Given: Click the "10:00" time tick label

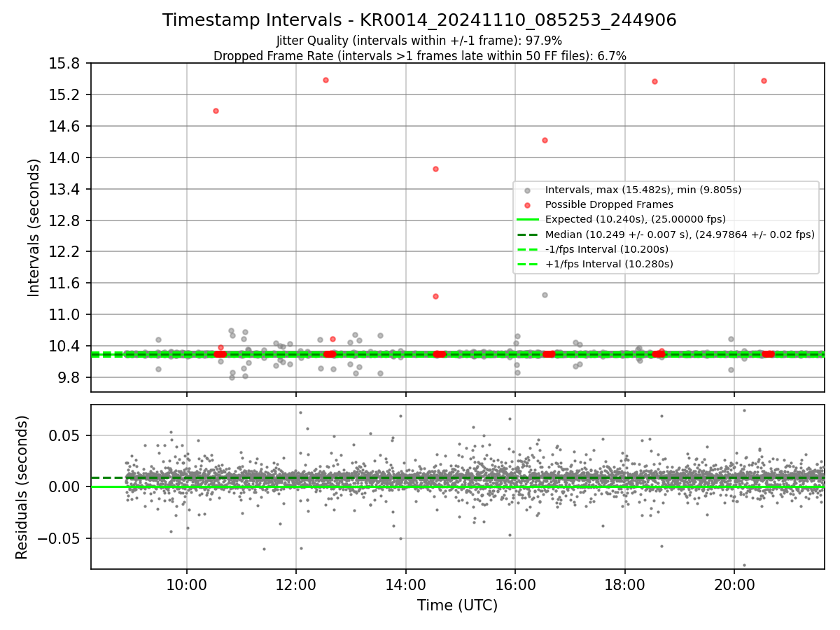Looking at the screenshot, I should point(186,584).
